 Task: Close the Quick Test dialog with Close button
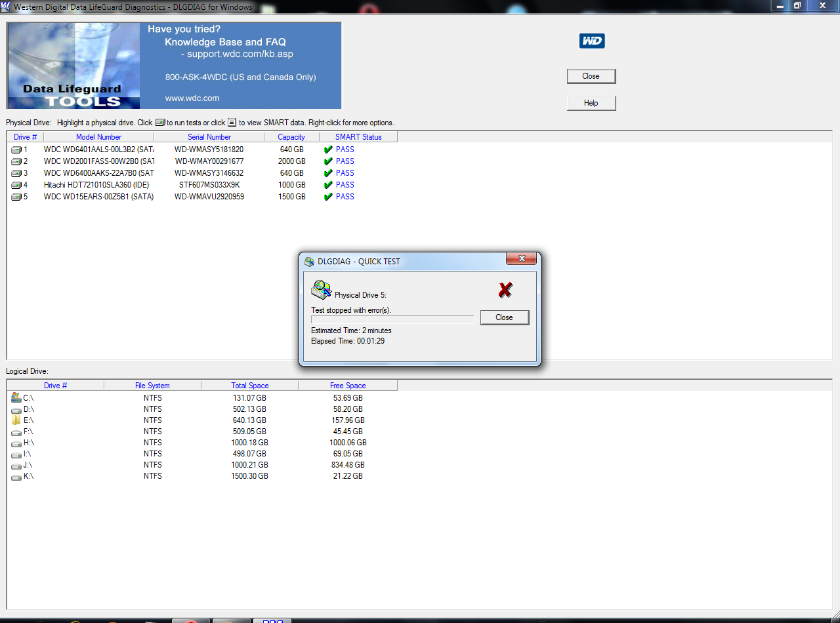click(504, 317)
